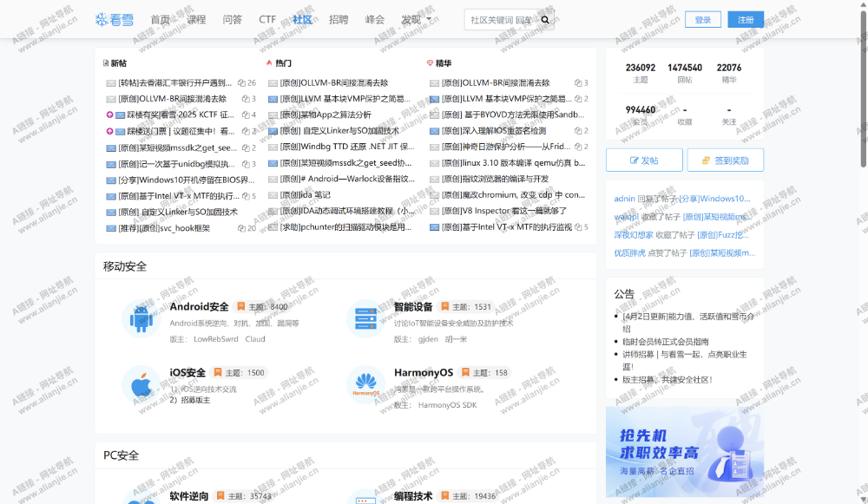The image size is (868, 504).
Task: Open moderator Claud's profile
Action: tap(255, 339)
